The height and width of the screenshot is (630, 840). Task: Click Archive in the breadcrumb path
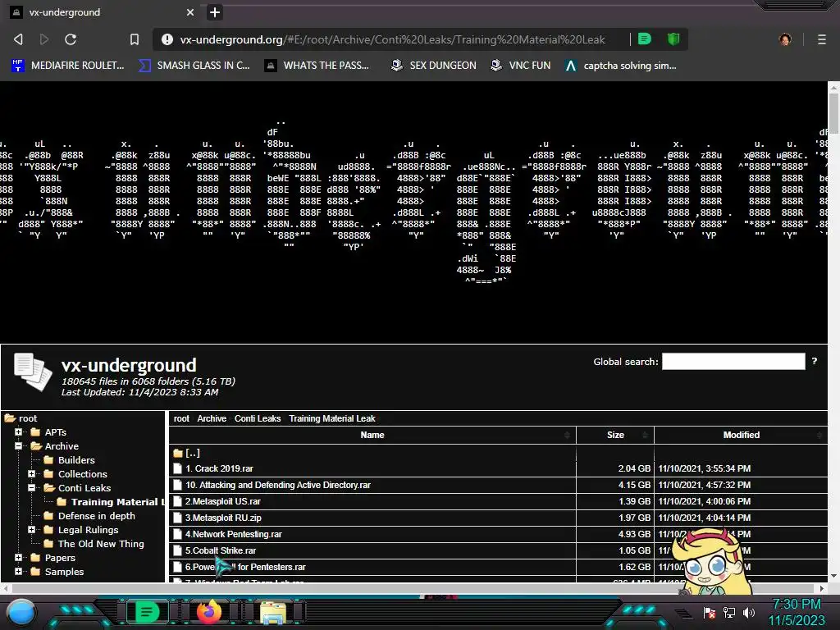[212, 418]
